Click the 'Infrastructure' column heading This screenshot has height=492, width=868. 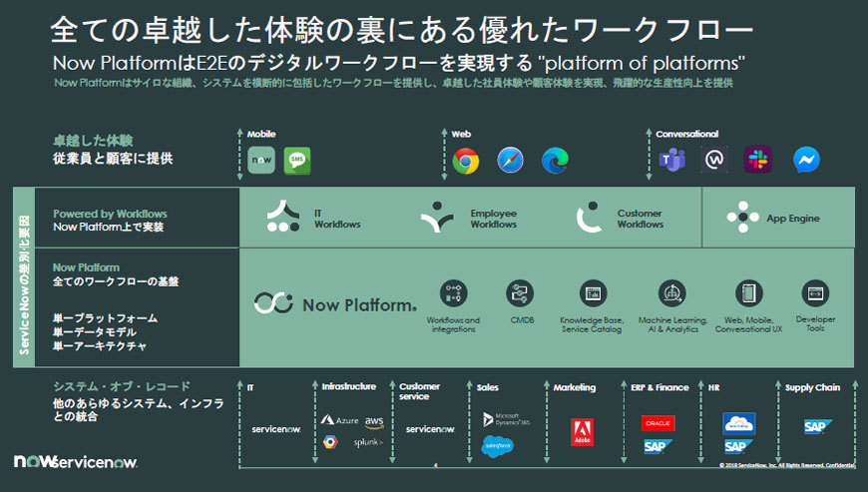[x=349, y=386]
